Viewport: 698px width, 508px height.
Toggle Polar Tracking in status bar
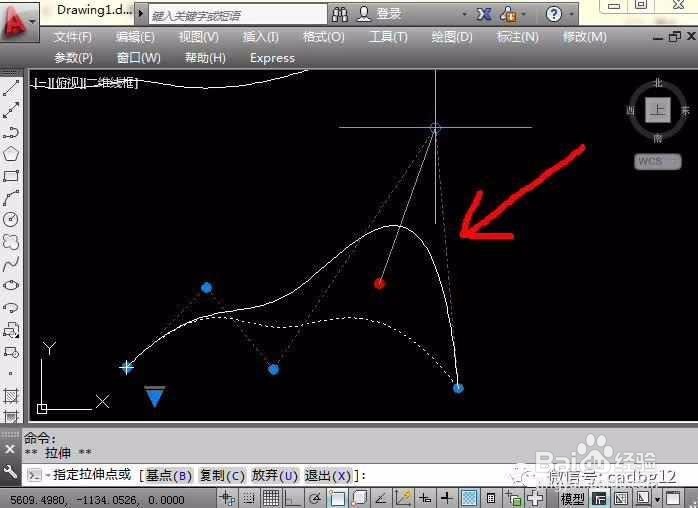click(315, 499)
